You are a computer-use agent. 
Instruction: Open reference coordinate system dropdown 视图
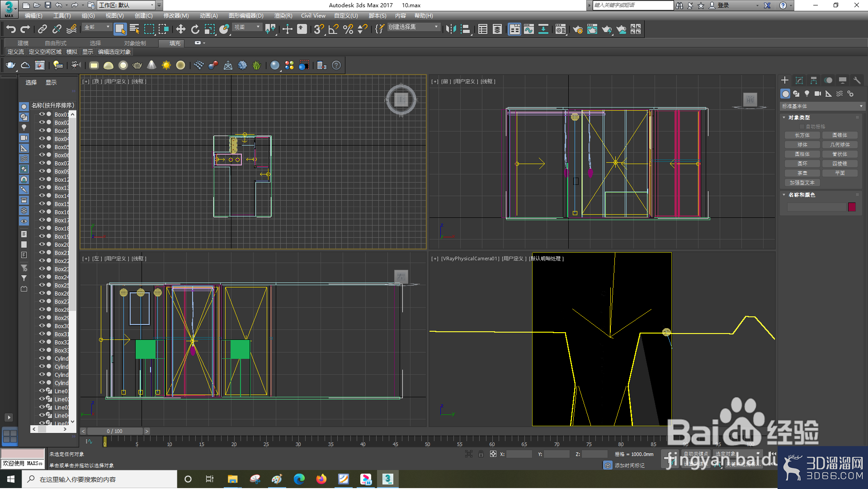pos(247,27)
